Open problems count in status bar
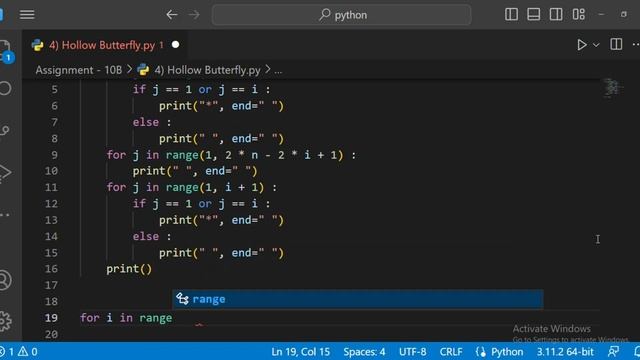This screenshot has height=360, width=640. point(19,352)
